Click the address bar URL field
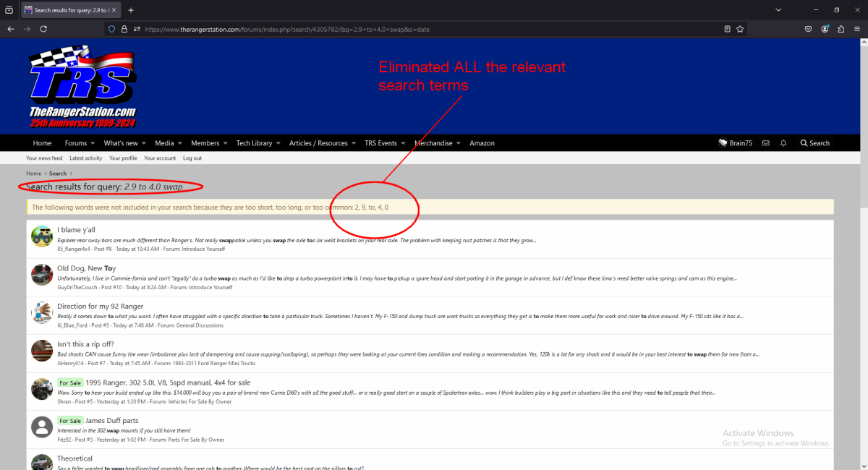The image size is (868, 470). [427, 29]
